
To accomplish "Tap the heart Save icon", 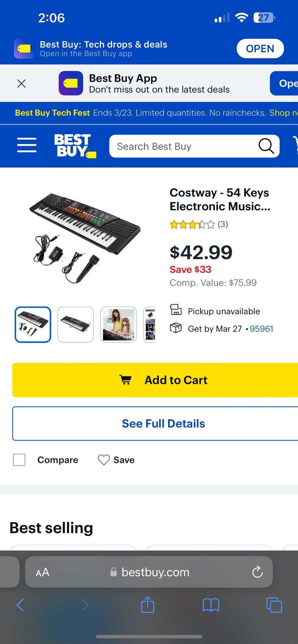I will coord(104,460).
